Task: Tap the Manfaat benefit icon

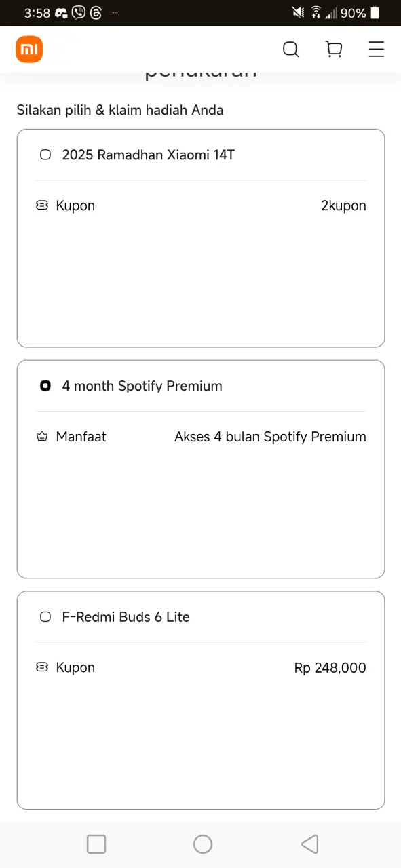Action: pos(42,437)
